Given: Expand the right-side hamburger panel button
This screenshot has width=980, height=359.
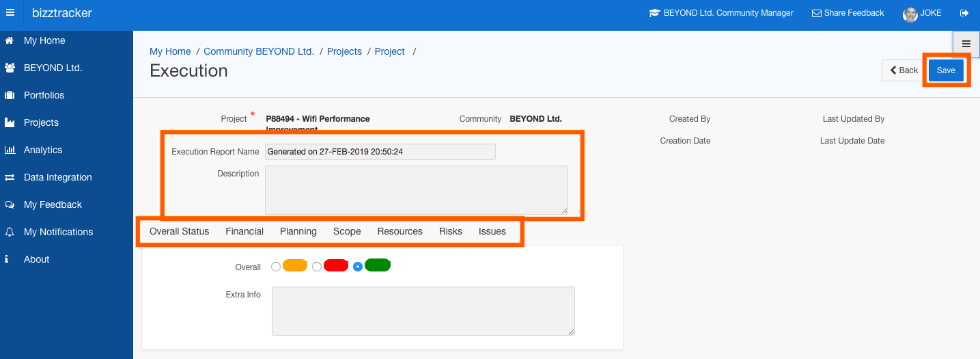Looking at the screenshot, I should point(966,44).
